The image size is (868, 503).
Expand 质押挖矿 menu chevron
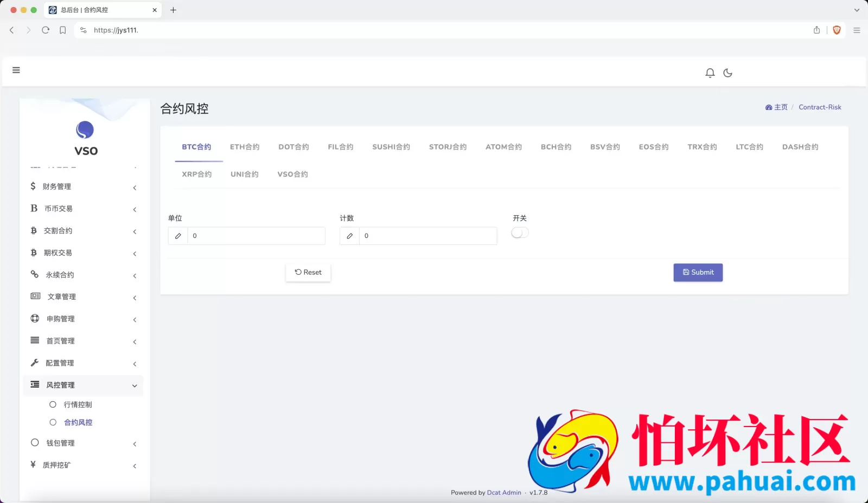coord(135,466)
